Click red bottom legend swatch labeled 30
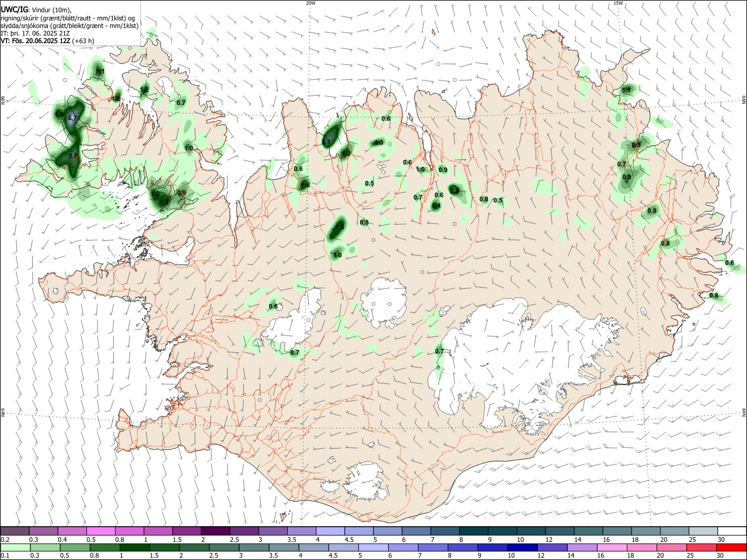 pos(732,548)
